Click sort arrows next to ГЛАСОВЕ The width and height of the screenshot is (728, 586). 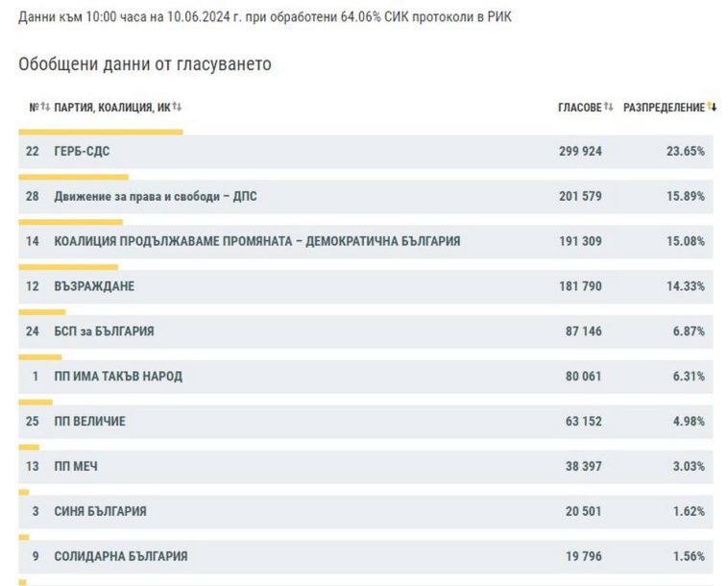pos(609,108)
